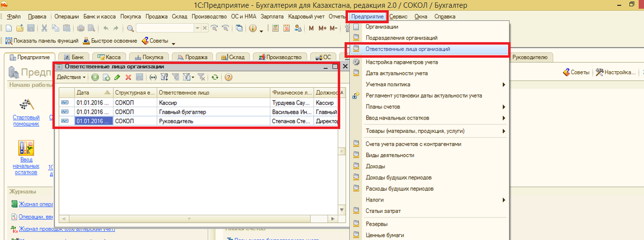Click the Open file folder icon

(x=20, y=28)
